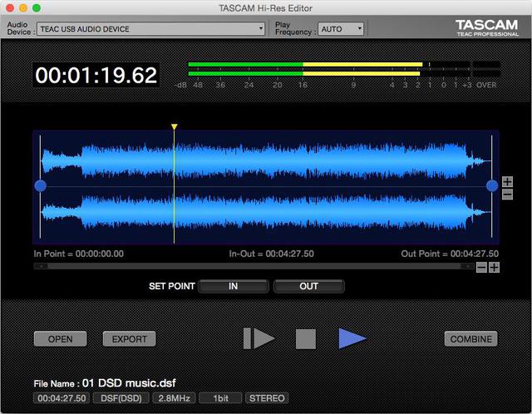Click the COMBINE button
This screenshot has width=532, height=414.
(470, 338)
